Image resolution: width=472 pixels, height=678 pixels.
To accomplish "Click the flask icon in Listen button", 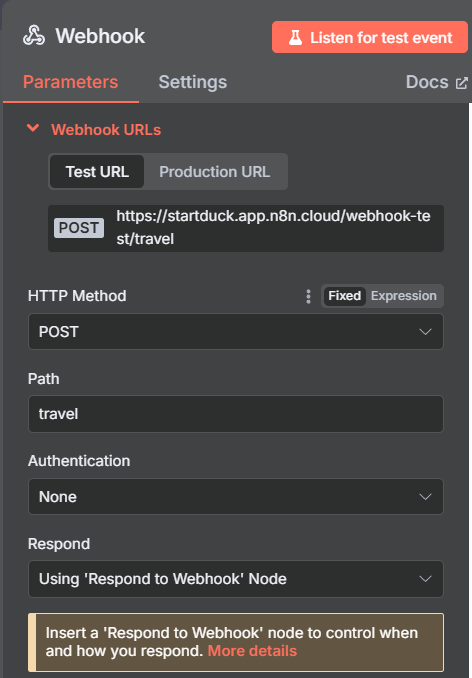I will pyautogui.click(x=296, y=38).
